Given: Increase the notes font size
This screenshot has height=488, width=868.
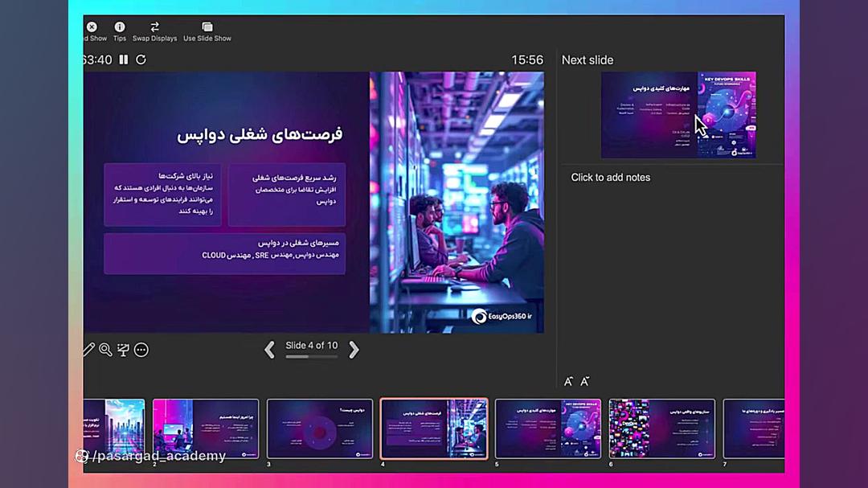Looking at the screenshot, I should pos(568,381).
